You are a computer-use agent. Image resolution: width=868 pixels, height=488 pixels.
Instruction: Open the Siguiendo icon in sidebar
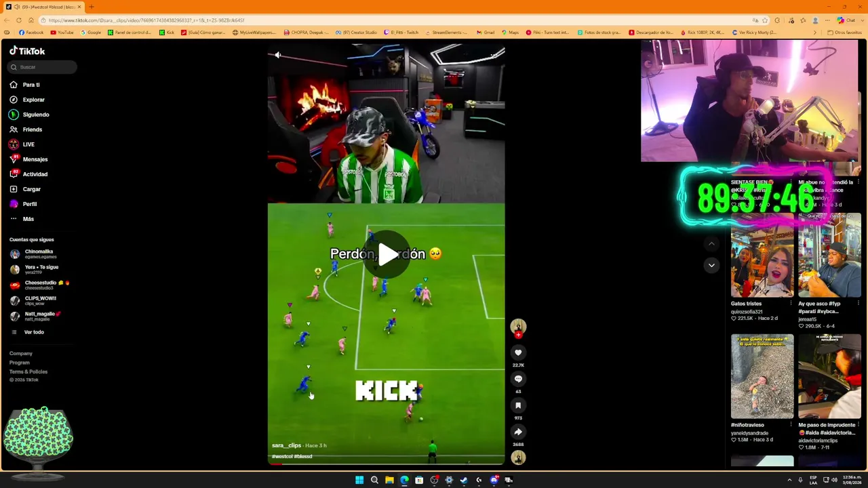(x=14, y=115)
